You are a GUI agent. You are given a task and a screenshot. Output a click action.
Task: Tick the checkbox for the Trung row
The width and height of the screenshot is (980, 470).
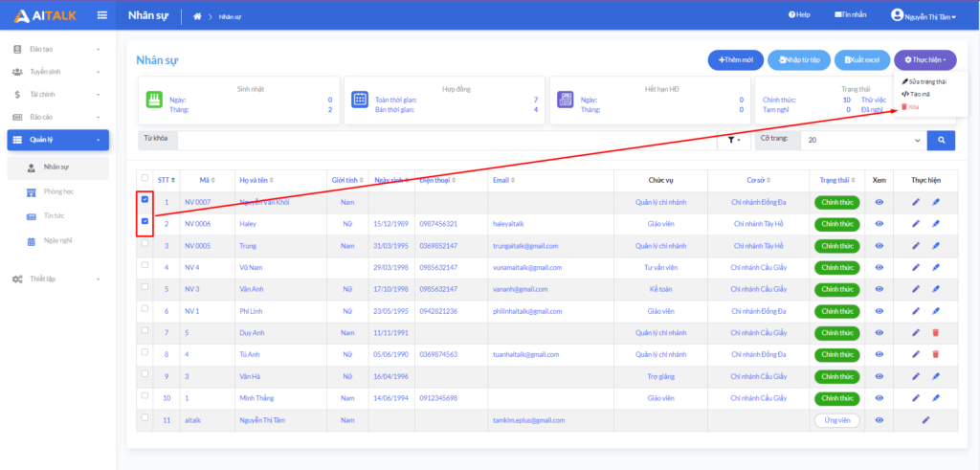tap(145, 243)
